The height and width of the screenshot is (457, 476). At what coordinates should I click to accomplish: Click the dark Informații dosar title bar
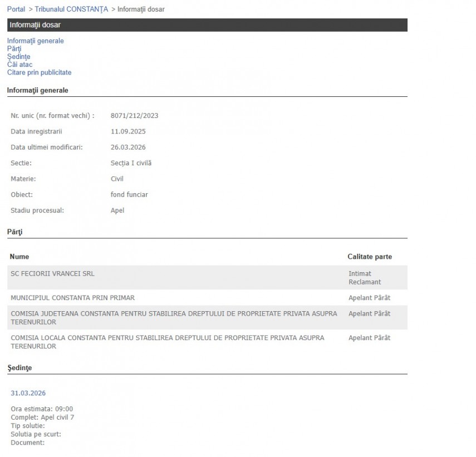click(x=207, y=25)
